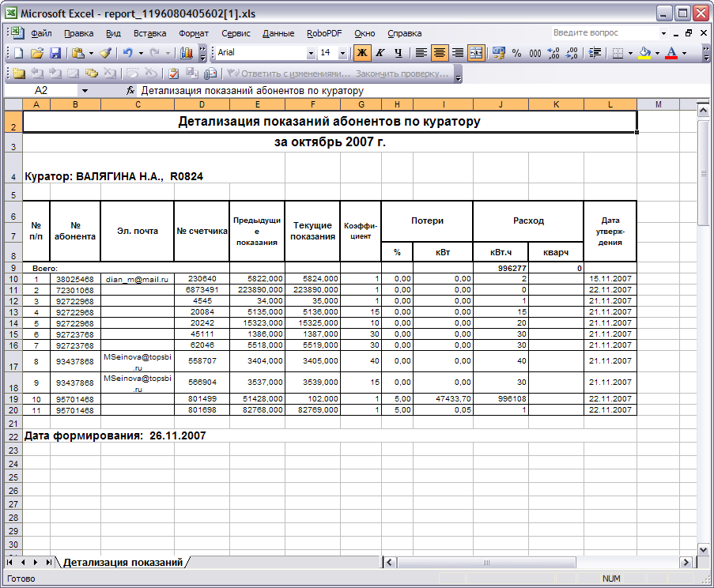Screen dimensions: 714x588
Task: Increase decimal places
Action: click(x=553, y=53)
